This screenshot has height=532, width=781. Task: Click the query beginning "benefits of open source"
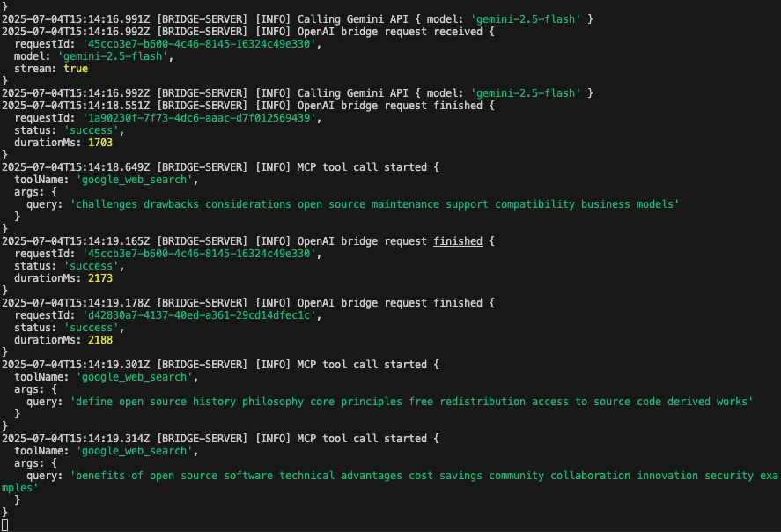coord(424,475)
